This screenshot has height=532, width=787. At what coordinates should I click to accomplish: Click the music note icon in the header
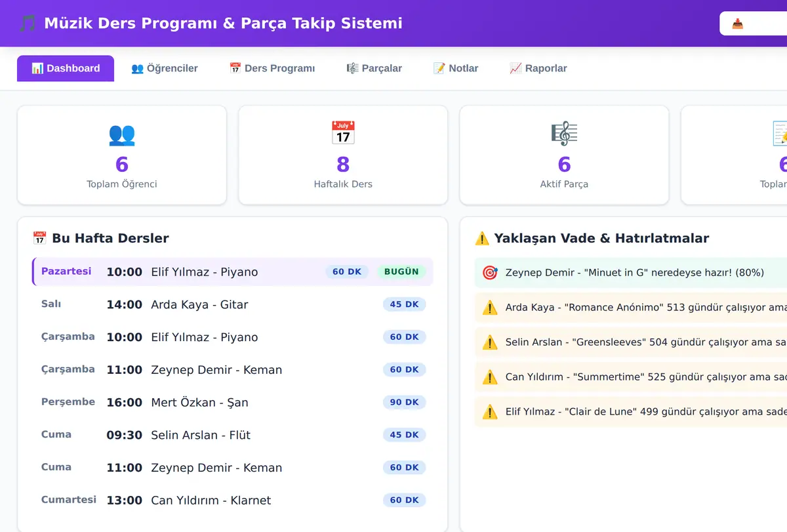pos(28,24)
